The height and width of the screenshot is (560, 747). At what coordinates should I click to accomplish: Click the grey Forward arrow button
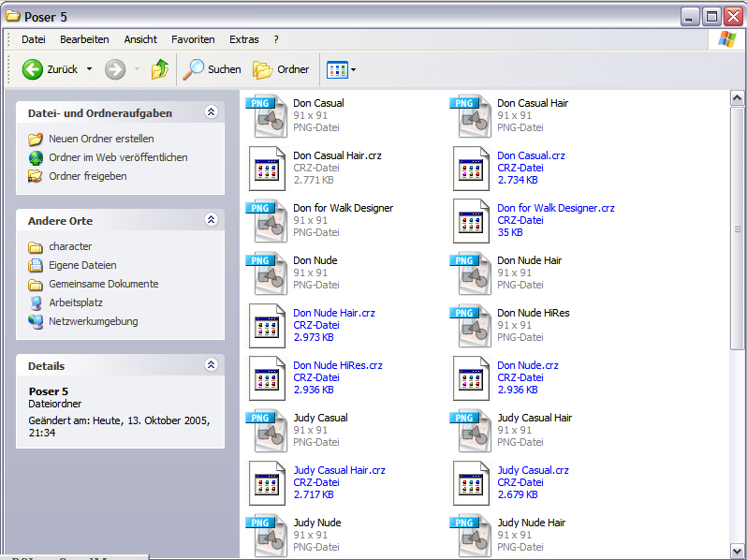tap(115, 69)
